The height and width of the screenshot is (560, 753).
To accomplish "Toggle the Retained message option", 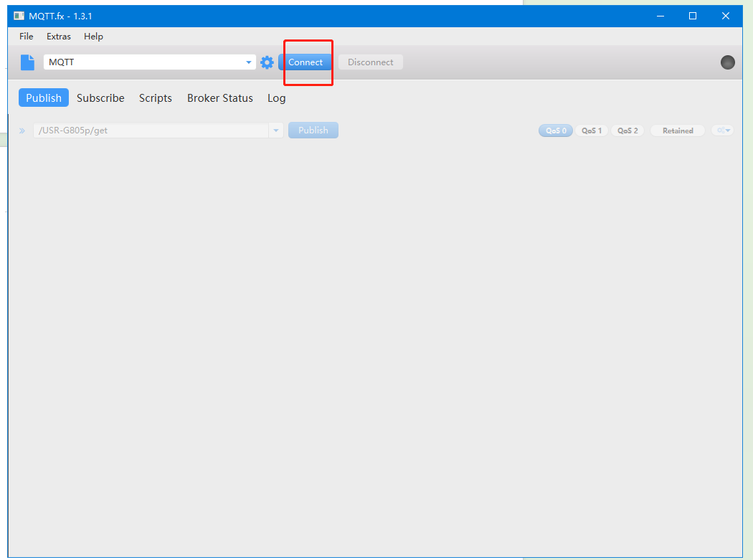I will pos(678,130).
